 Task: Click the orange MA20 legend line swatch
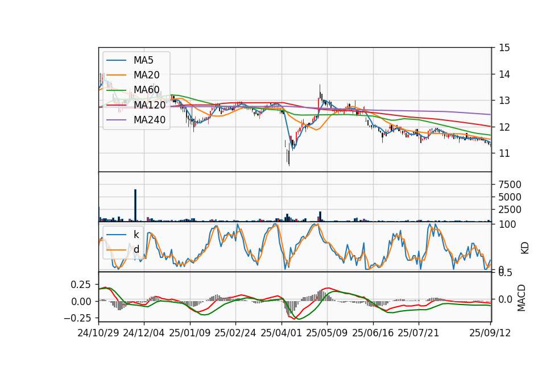tap(116, 75)
